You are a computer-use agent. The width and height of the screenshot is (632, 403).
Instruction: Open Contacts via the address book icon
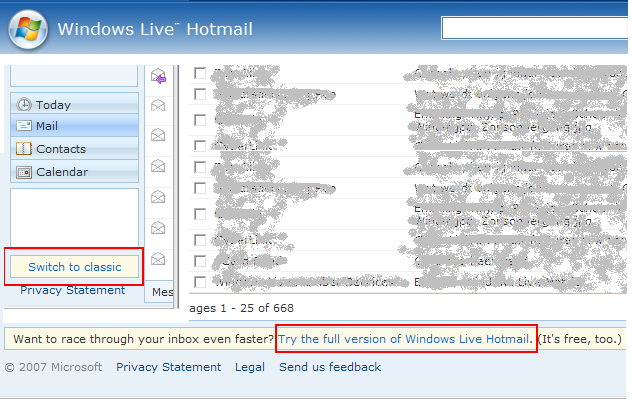coord(24,149)
